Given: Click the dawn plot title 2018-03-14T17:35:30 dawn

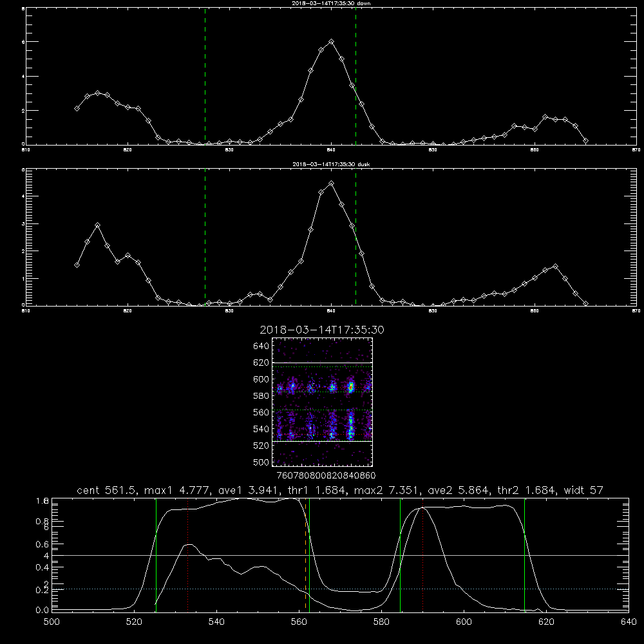Looking at the screenshot, I should (331, 3).
